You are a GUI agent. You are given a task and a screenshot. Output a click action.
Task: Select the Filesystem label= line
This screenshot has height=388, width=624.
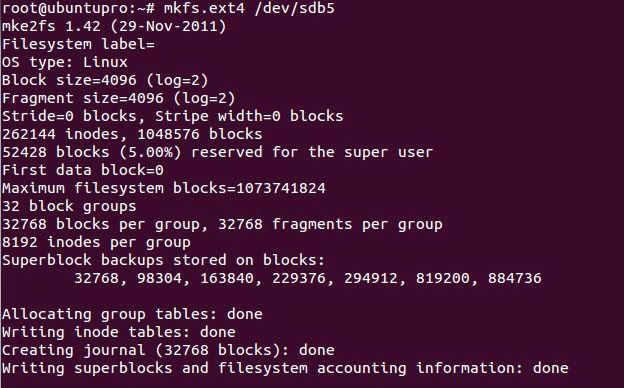pyautogui.click(x=78, y=44)
